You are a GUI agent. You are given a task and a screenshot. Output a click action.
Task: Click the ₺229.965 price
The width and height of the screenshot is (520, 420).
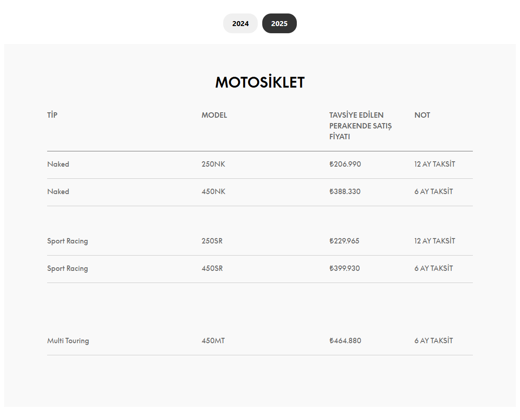344,241
